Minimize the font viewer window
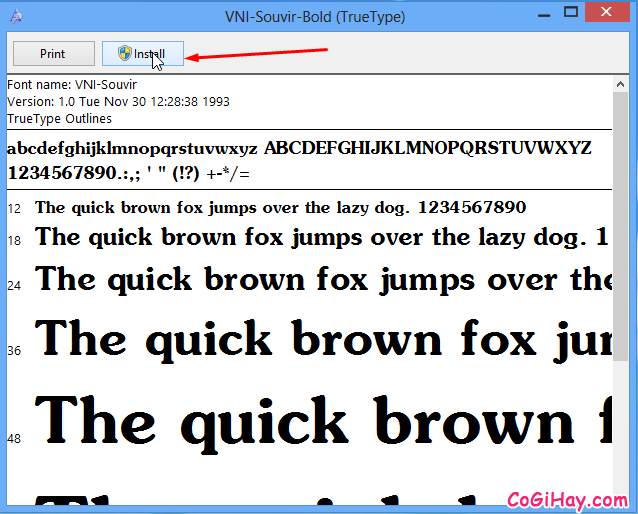Image resolution: width=638 pixels, height=514 pixels. (x=544, y=15)
